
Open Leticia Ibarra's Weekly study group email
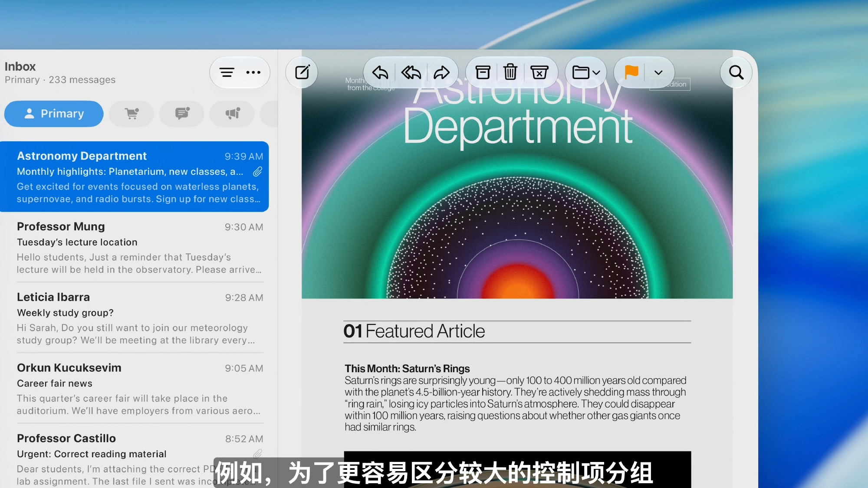[135, 318]
